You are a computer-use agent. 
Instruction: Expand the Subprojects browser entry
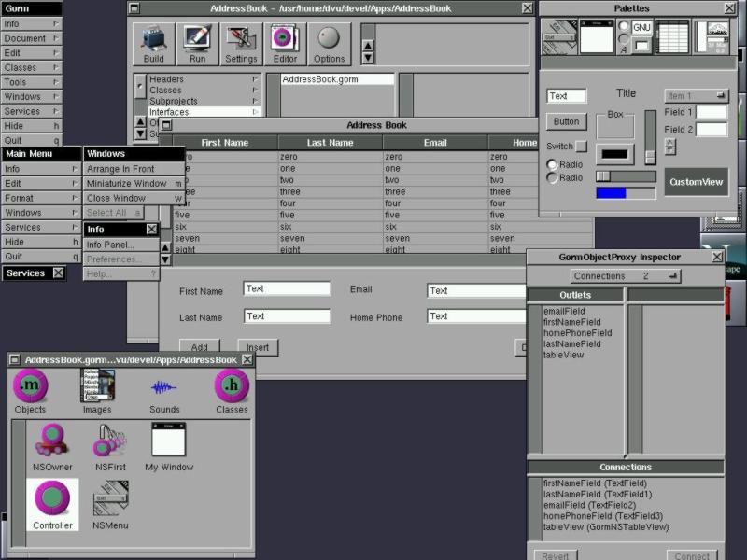click(202, 102)
